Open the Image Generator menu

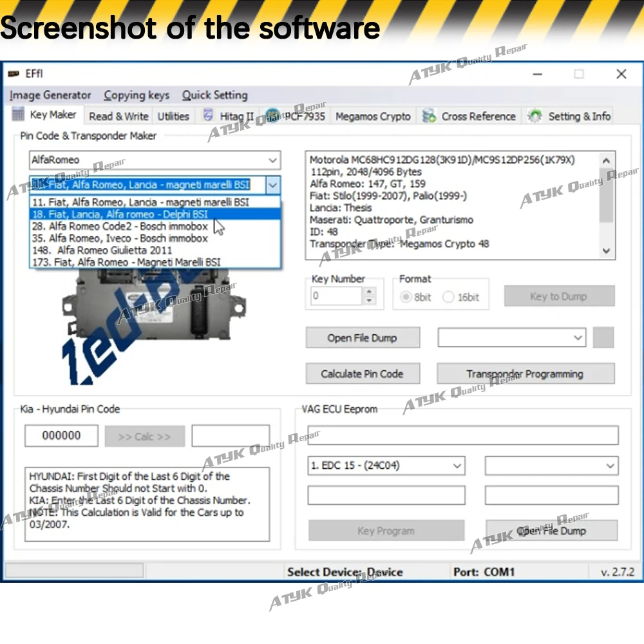[x=50, y=95]
